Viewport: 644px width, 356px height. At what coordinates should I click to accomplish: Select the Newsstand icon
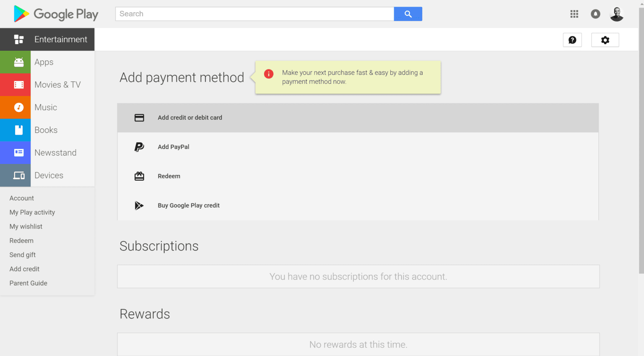16,153
